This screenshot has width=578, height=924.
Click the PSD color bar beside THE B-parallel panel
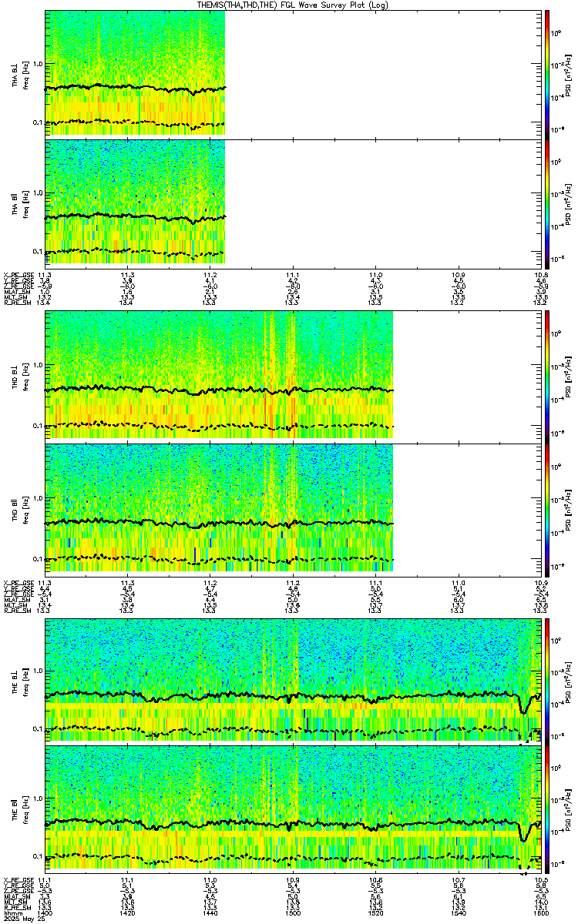tap(546, 808)
